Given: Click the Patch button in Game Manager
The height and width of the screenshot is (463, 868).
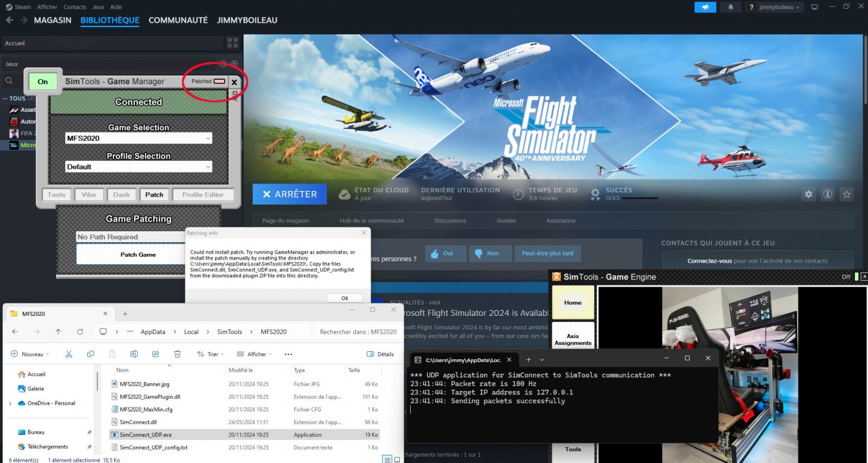Looking at the screenshot, I should pyautogui.click(x=154, y=195).
